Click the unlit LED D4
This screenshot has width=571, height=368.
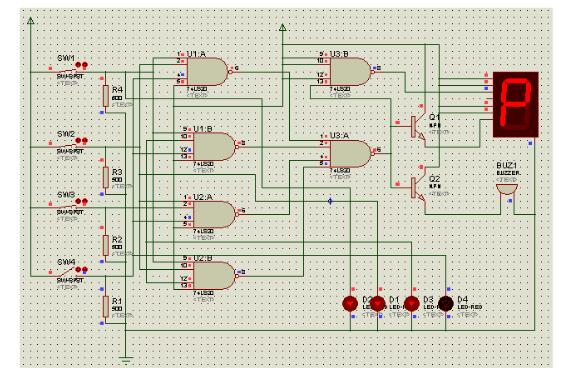tap(446, 303)
